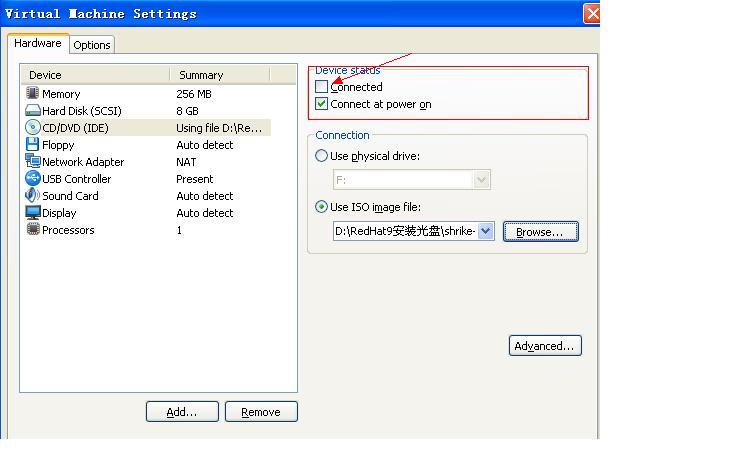729x473 pixels.
Task: Select the Sound Card label
Action: (x=70, y=196)
